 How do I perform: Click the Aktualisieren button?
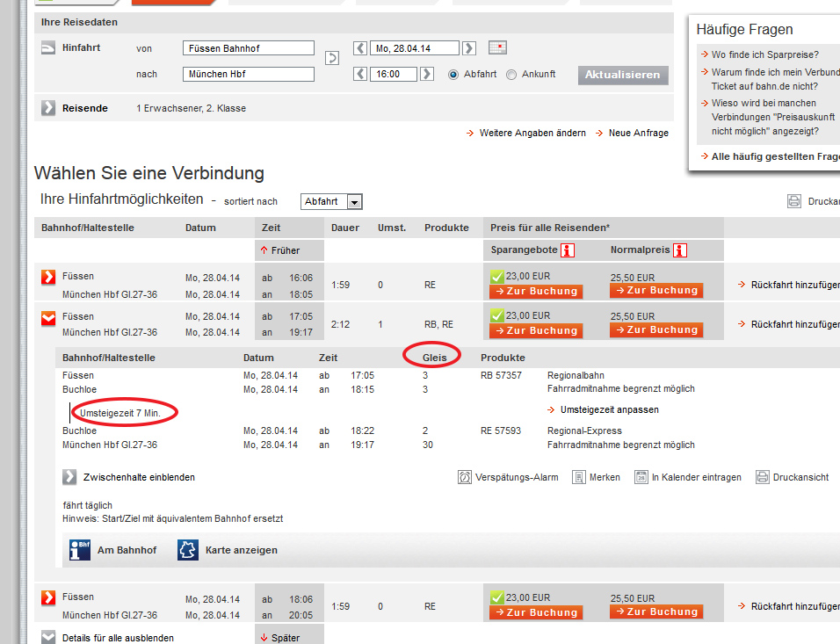(623, 75)
